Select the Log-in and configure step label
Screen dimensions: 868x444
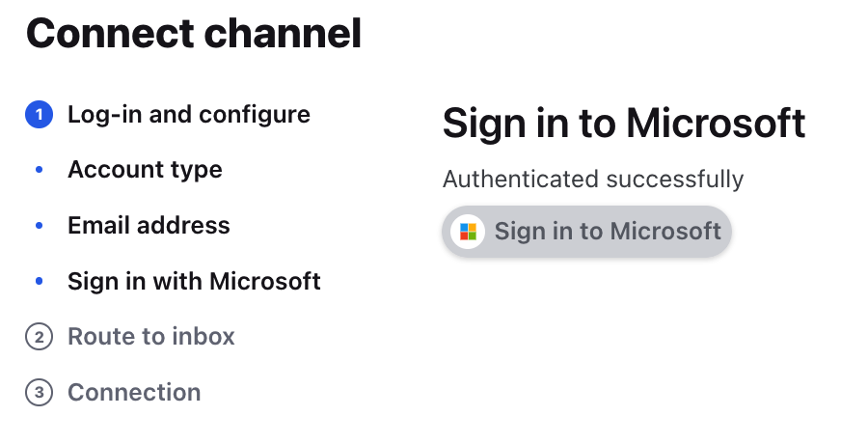[x=189, y=115]
